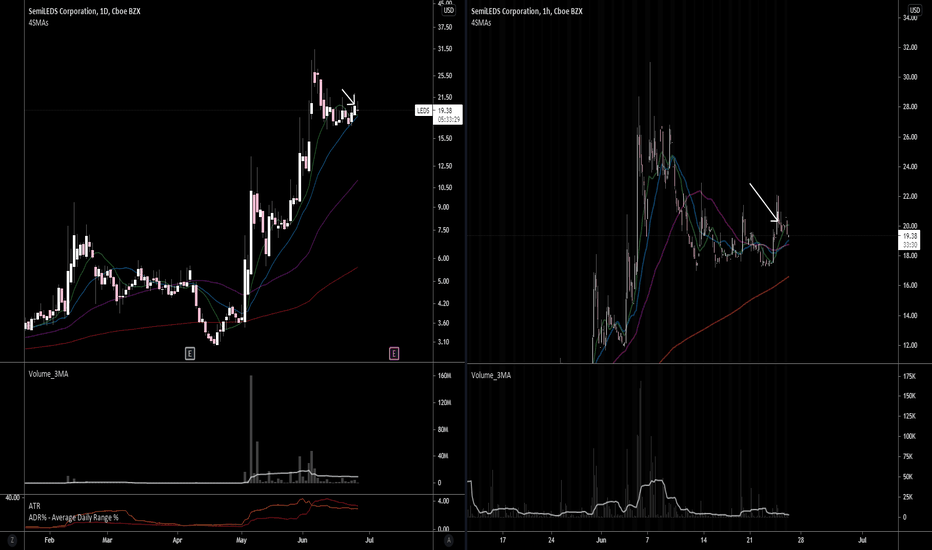Image resolution: width=932 pixels, height=550 pixels.
Task: Click 160M on daily volume scale
Action: [445, 376]
